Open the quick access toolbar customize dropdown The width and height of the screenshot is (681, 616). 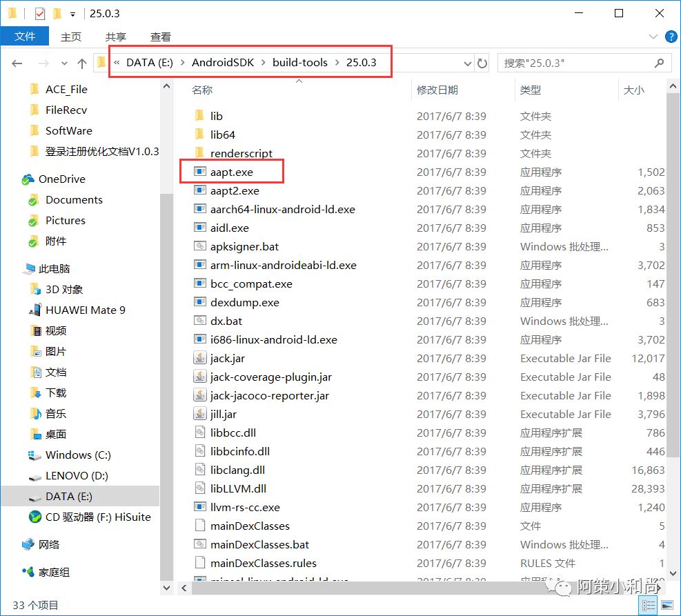point(73,14)
